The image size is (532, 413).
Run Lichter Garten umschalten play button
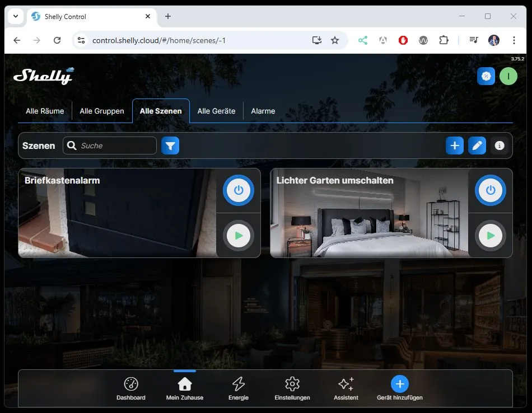[x=491, y=236]
